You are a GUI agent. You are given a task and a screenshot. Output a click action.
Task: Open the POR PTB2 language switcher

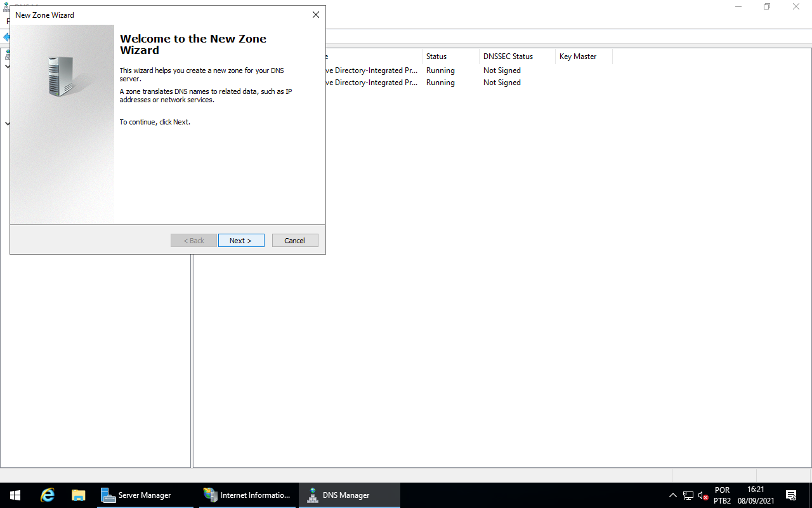pyautogui.click(x=722, y=495)
